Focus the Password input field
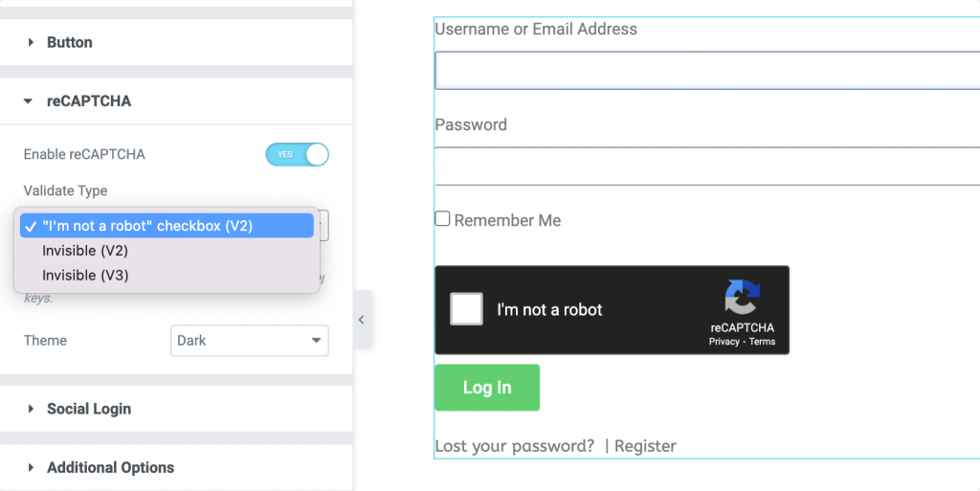The width and height of the screenshot is (980, 491). tap(706, 166)
